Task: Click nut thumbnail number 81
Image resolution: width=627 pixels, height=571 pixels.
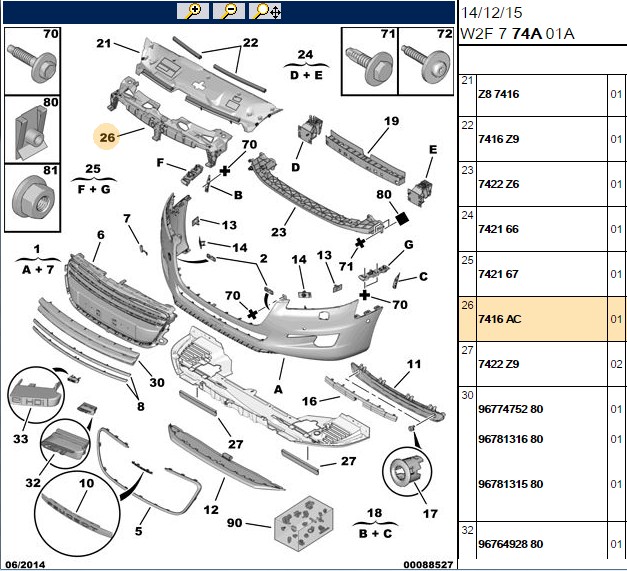Action: [x=32, y=198]
